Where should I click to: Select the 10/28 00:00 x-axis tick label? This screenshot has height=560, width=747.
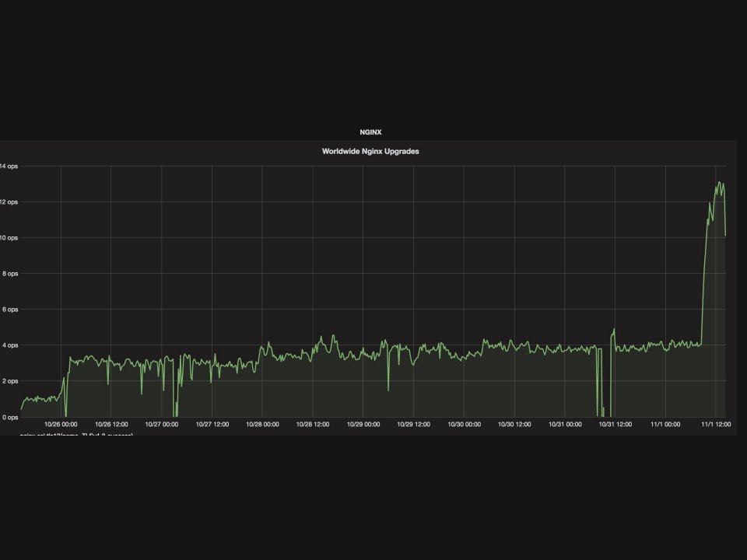(x=262, y=425)
